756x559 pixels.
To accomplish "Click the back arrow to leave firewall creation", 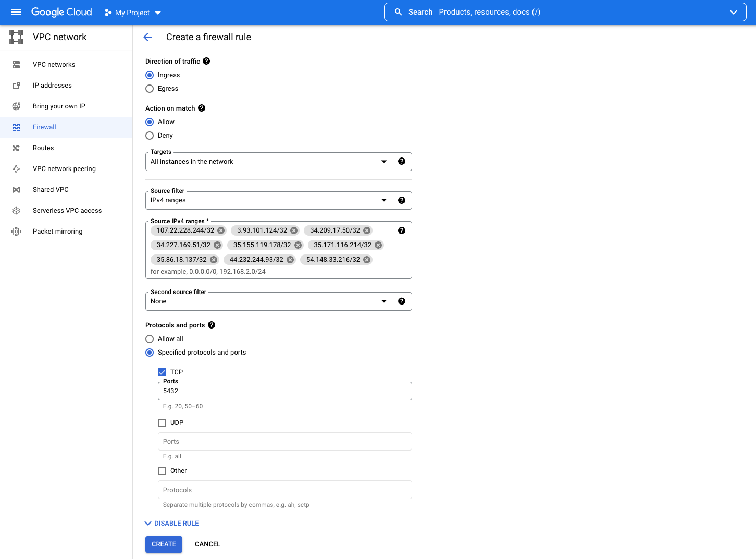I will point(147,37).
